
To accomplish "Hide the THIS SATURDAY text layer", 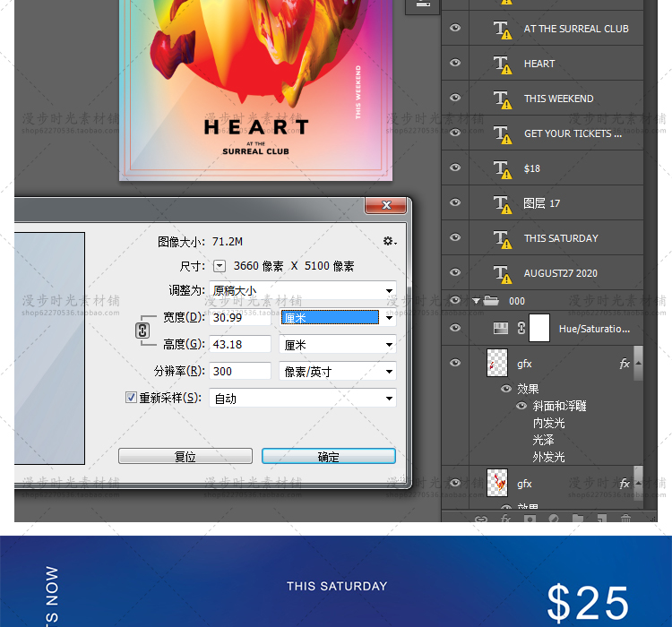I will tap(455, 238).
